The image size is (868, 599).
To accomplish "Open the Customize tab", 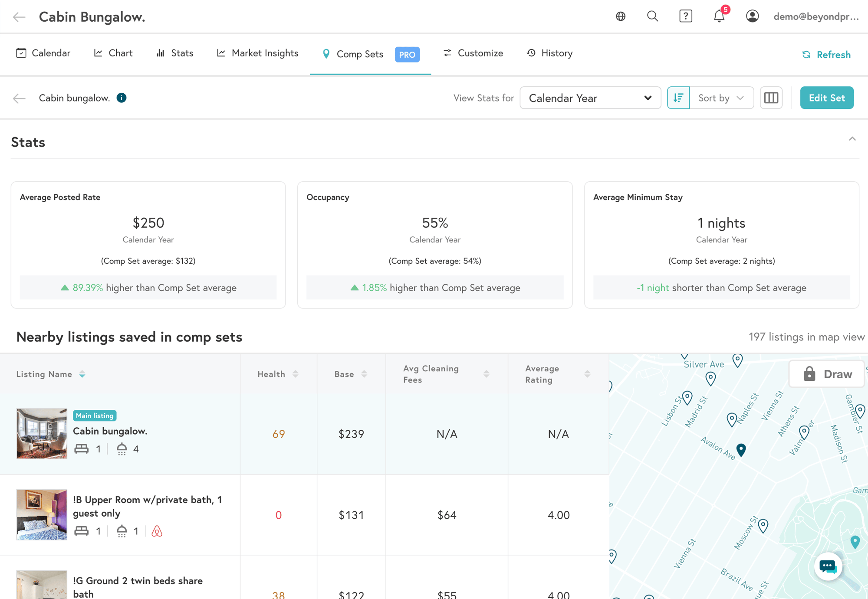I will (473, 53).
